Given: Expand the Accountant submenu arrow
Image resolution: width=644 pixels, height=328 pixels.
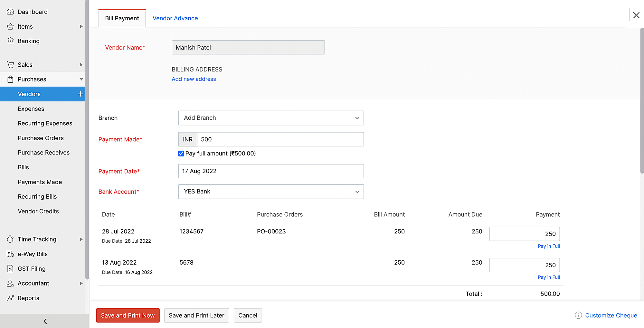Looking at the screenshot, I should [x=81, y=283].
